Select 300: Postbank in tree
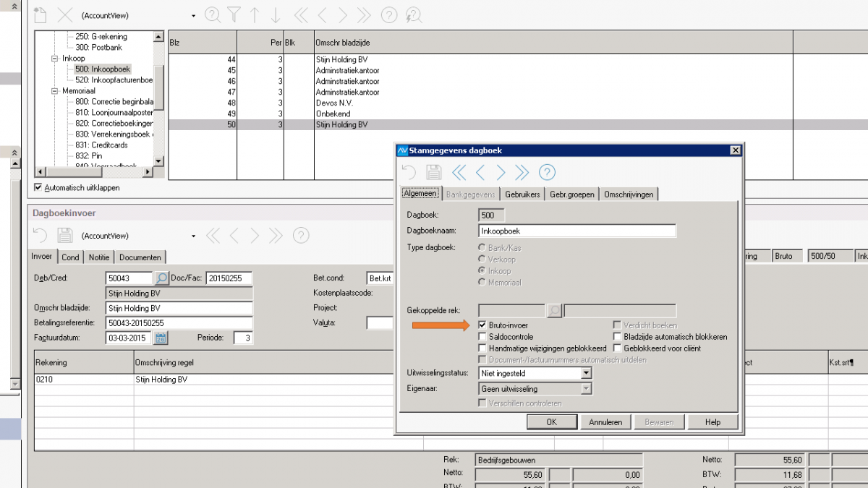The image size is (868, 488). [x=98, y=48]
